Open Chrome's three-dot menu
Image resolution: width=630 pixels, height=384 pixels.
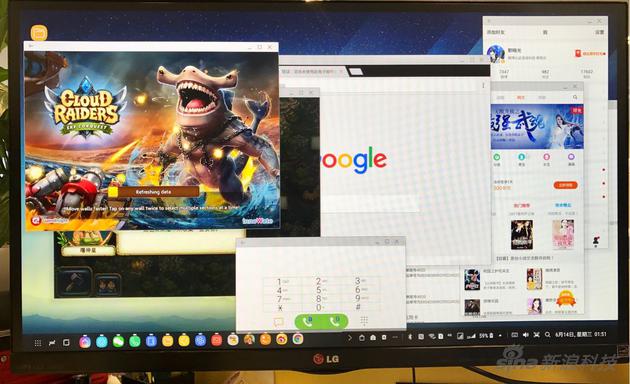click(483, 86)
